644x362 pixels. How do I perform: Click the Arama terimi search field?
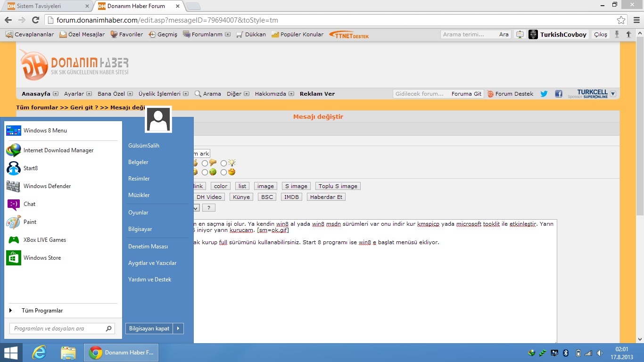pyautogui.click(x=469, y=34)
